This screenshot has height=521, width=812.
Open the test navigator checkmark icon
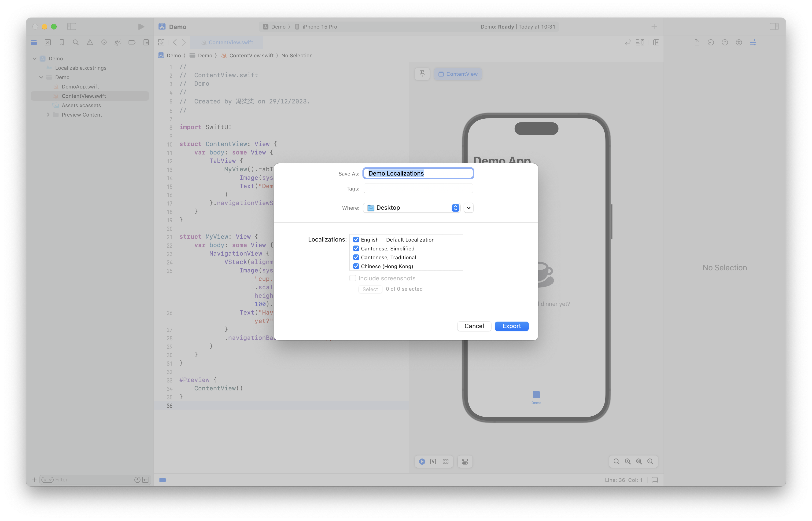(x=104, y=42)
